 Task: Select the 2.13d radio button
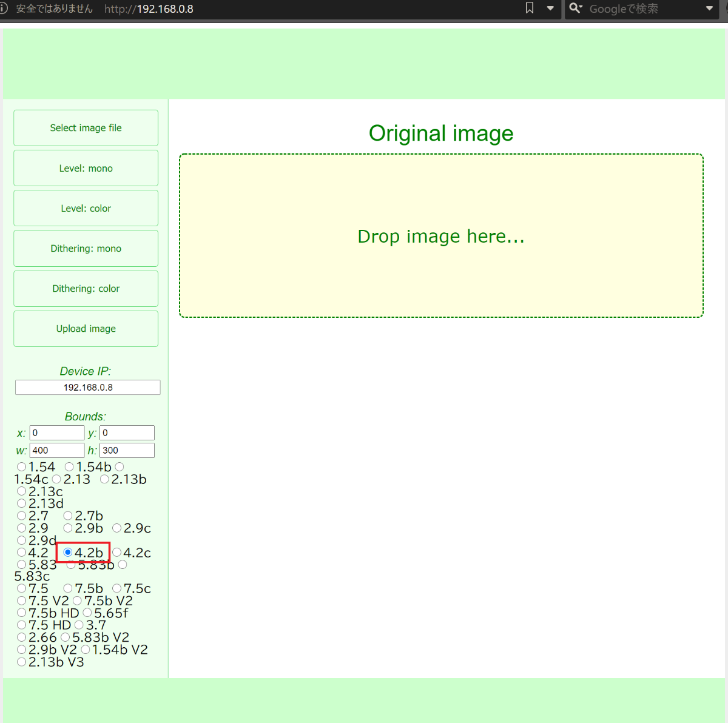[22, 503]
